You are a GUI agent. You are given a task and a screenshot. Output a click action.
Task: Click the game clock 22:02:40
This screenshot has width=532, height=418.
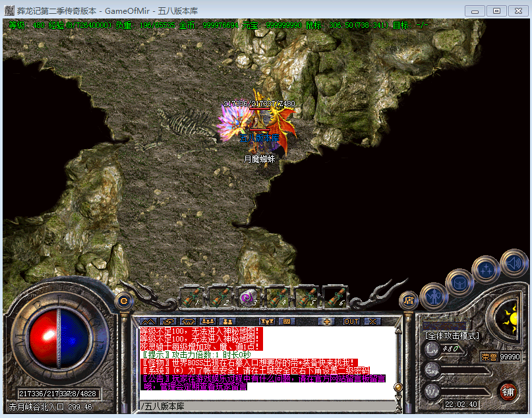tap(461, 404)
